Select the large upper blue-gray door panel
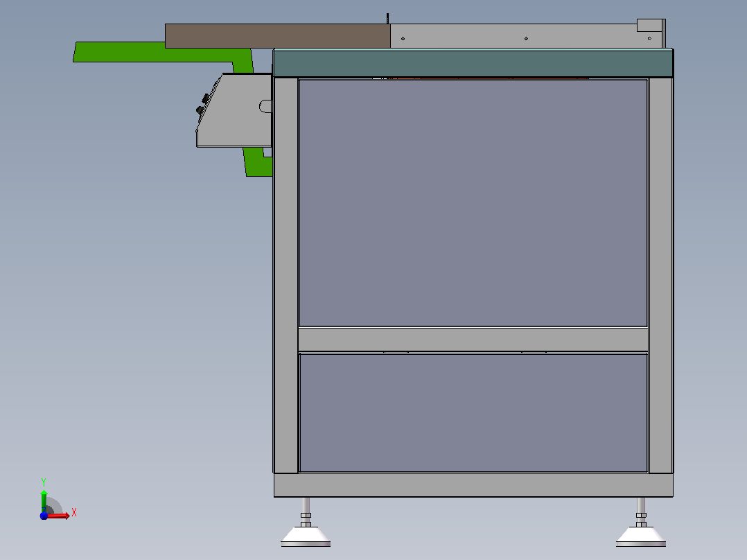 (x=473, y=203)
